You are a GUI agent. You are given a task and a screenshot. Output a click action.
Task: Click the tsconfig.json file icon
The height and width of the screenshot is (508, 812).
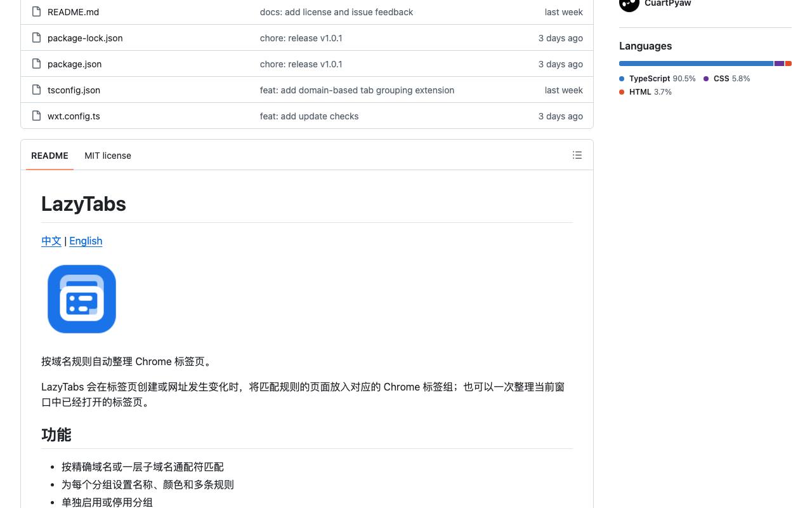point(36,90)
